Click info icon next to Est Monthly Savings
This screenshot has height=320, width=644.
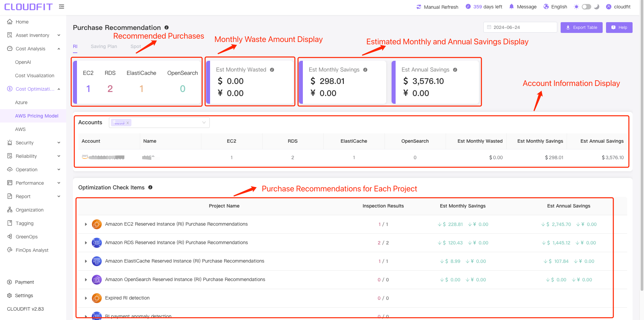tap(365, 70)
